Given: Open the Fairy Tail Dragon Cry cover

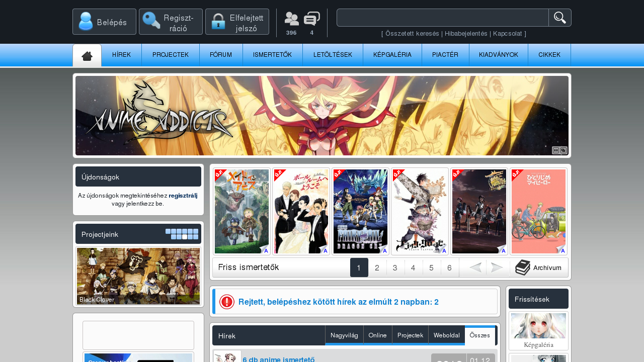Looking at the screenshot, I should [x=360, y=211].
